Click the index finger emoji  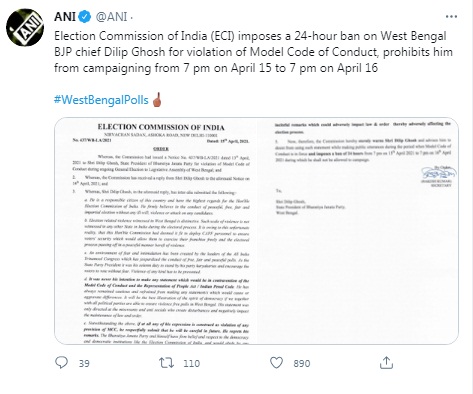[157, 99]
